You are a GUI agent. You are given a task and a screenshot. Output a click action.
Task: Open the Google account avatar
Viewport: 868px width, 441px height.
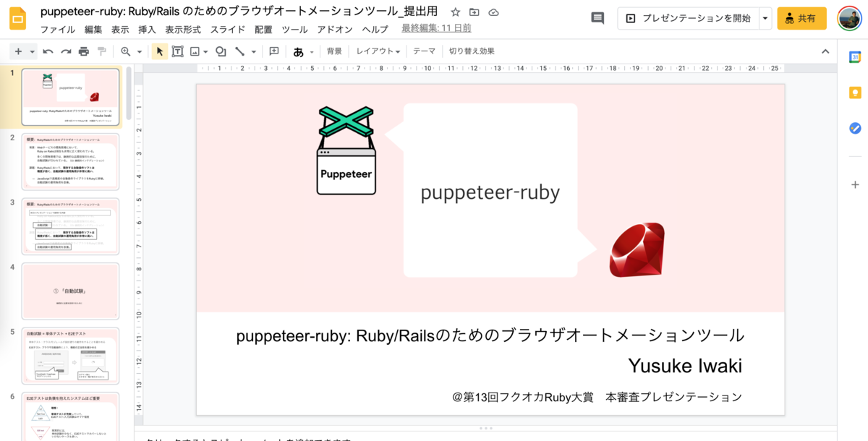[849, 18]
